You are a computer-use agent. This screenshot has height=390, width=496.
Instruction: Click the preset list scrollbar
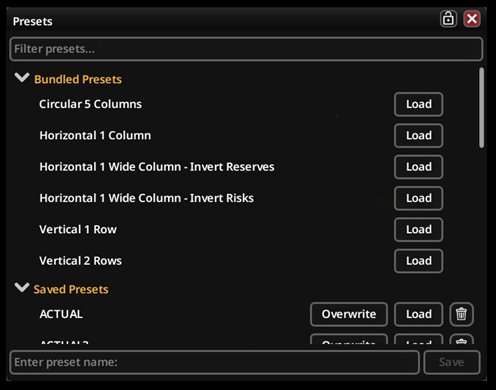(x=481, y=108)
